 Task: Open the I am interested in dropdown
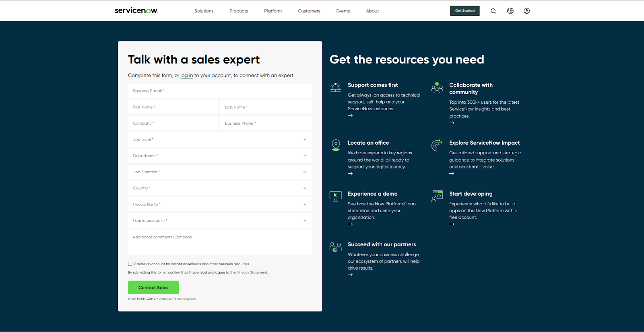[x=220, y=221]
